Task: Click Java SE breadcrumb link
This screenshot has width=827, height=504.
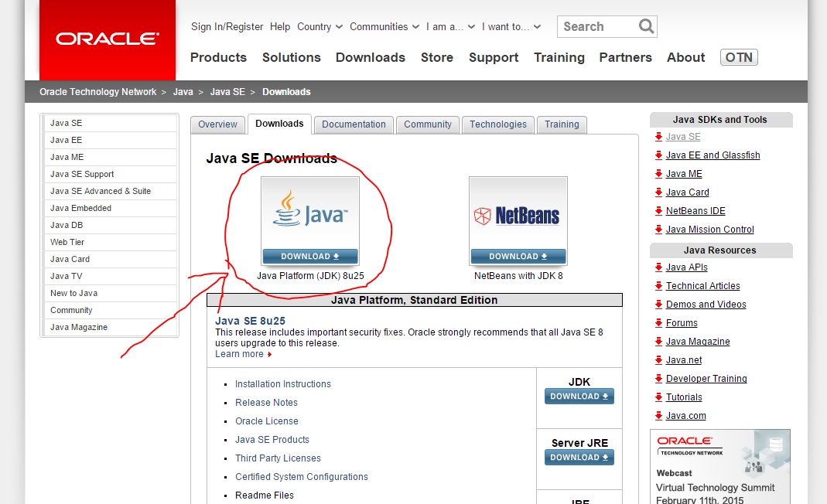Action: coord(227,92)
